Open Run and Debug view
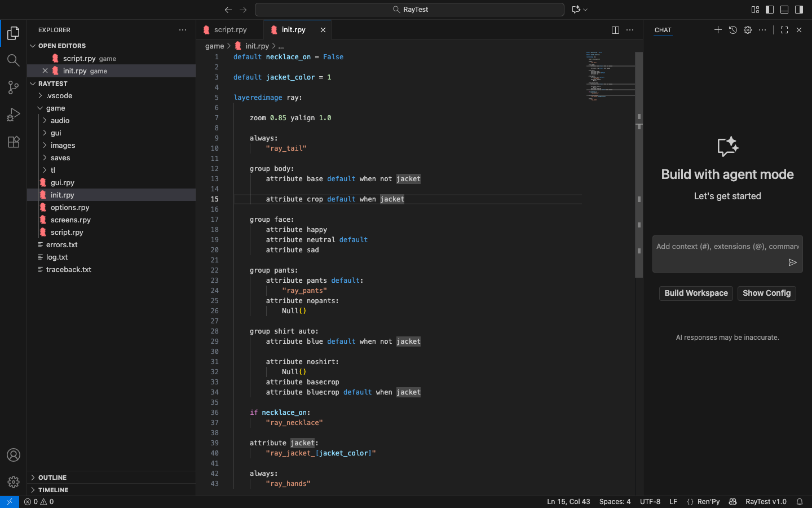Image resolution: width=812 pixels, height=508 pixels. coord(14,115)
